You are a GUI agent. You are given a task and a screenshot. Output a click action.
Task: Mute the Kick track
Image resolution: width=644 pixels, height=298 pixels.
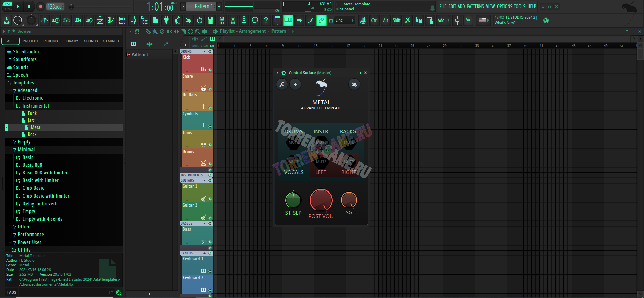pyautogui.click(x=210, y=70)
